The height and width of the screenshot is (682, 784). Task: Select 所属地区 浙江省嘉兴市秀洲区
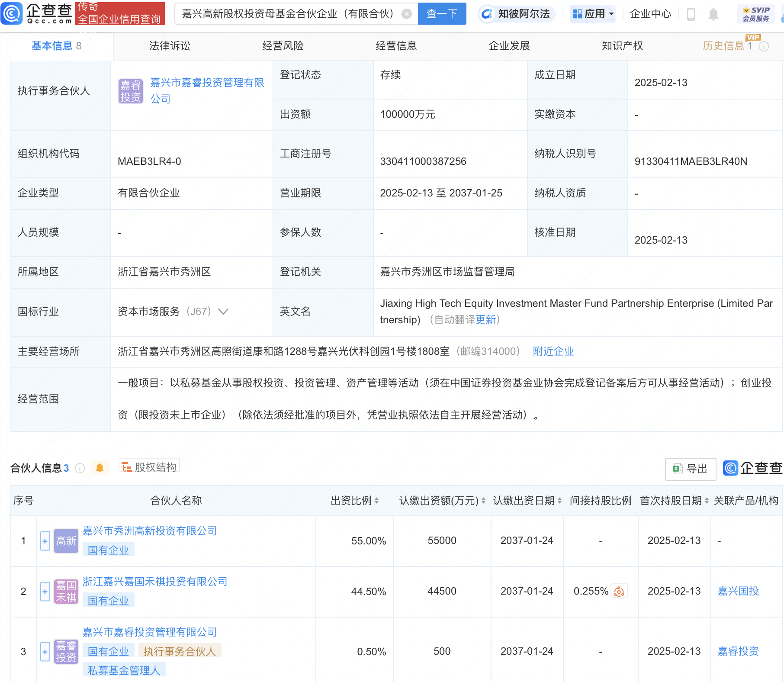tap(164, 272)
